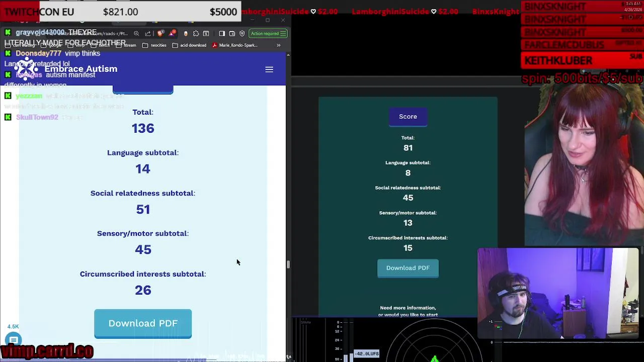The height and width of the screenshot is (362, 644).
Task: Select Circumscribed interests value 26
Action: pyautogui.click(x=143, y=290)
